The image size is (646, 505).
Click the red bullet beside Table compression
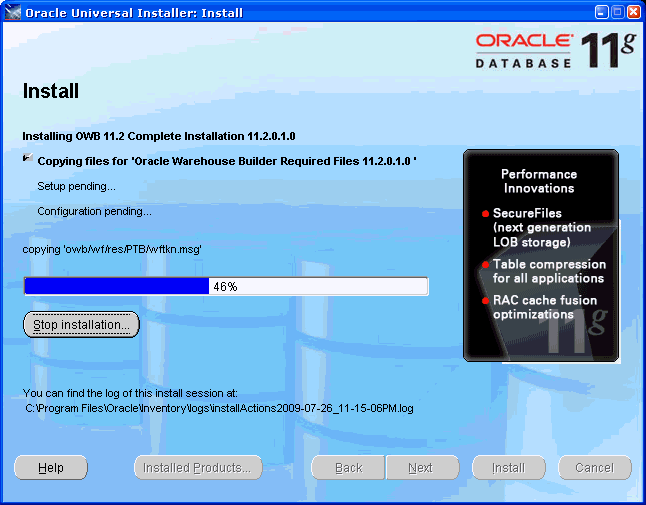[x=486, y=265]
